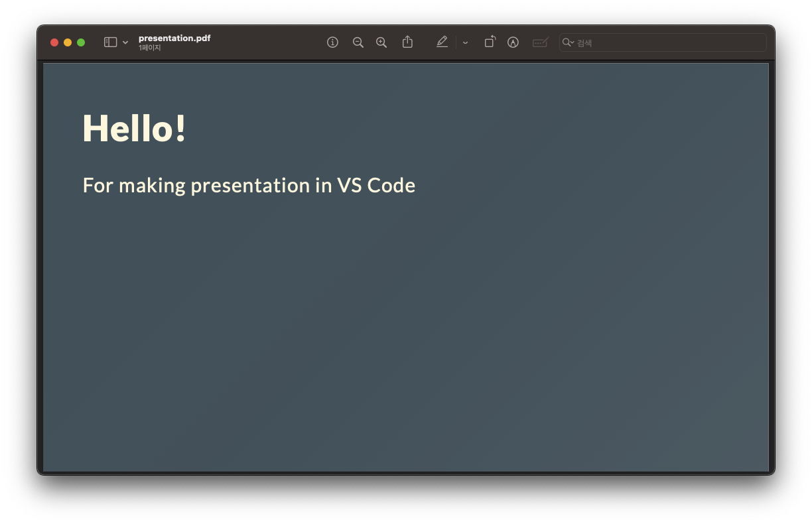Click the form filling toolbar button
812x524 pixels.
click(541, 42)
